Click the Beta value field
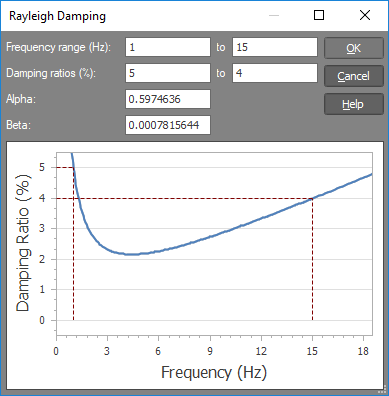The width and height of the screenshot is (389, 396). point(168,125)
